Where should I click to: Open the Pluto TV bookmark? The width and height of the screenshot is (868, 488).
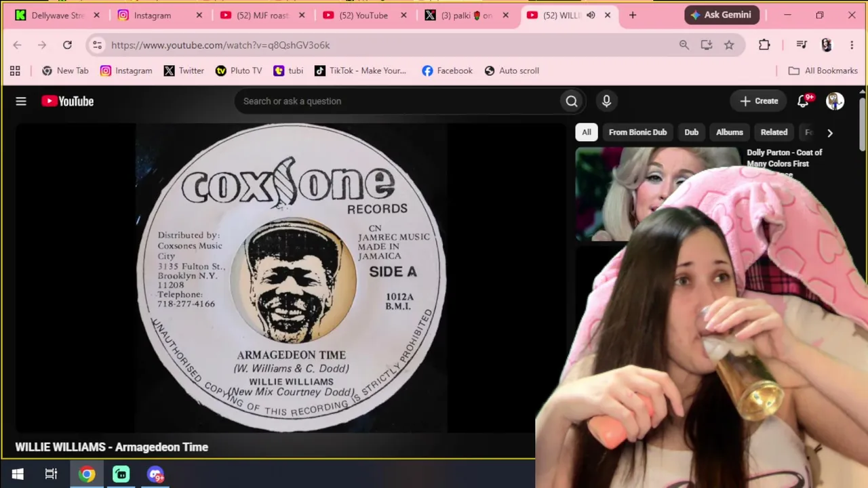point(239,70)
